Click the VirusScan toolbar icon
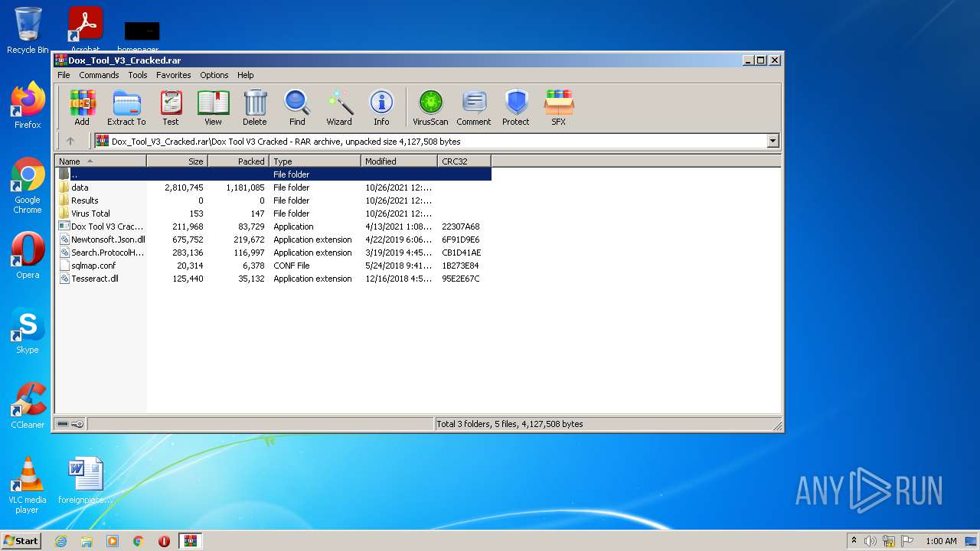Viewport: 980px width, 551px height. (430, 107)
